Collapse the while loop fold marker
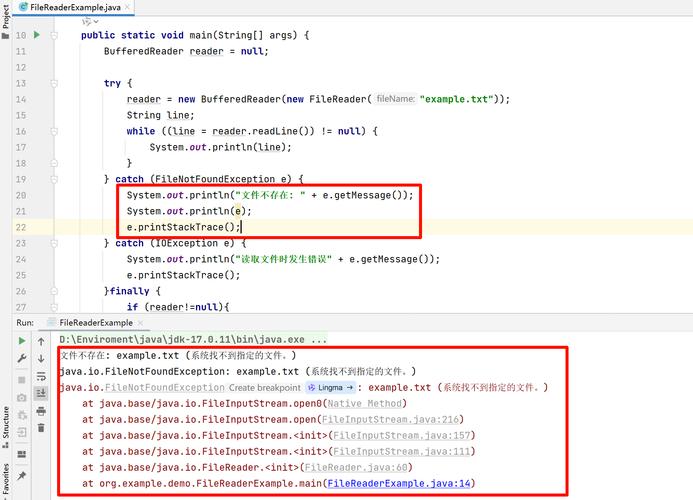Viewport: 693px width, 500px height. pyautogui.click(x=54, y=131)
